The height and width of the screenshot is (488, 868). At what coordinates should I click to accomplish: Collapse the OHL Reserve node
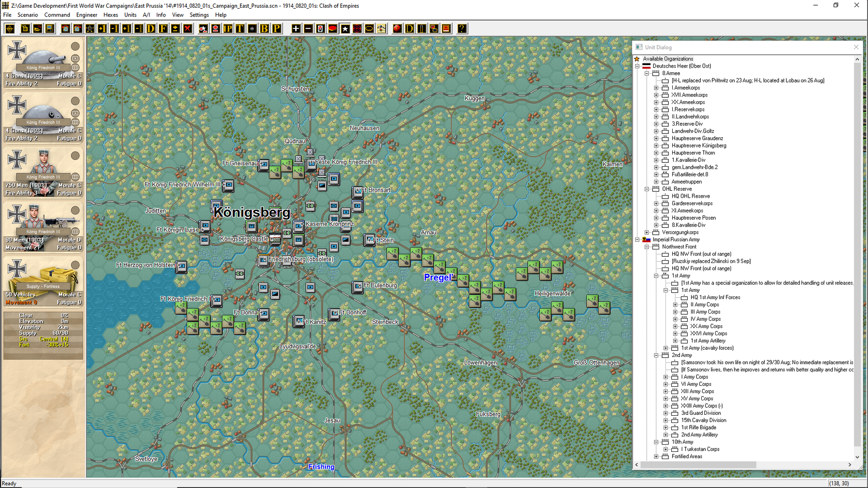tap(647, 189)
